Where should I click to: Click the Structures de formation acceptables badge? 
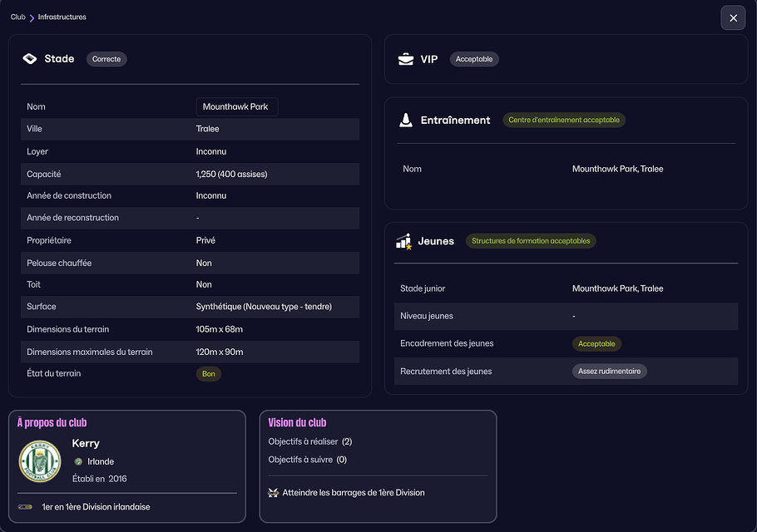click(x=531, y=241)
